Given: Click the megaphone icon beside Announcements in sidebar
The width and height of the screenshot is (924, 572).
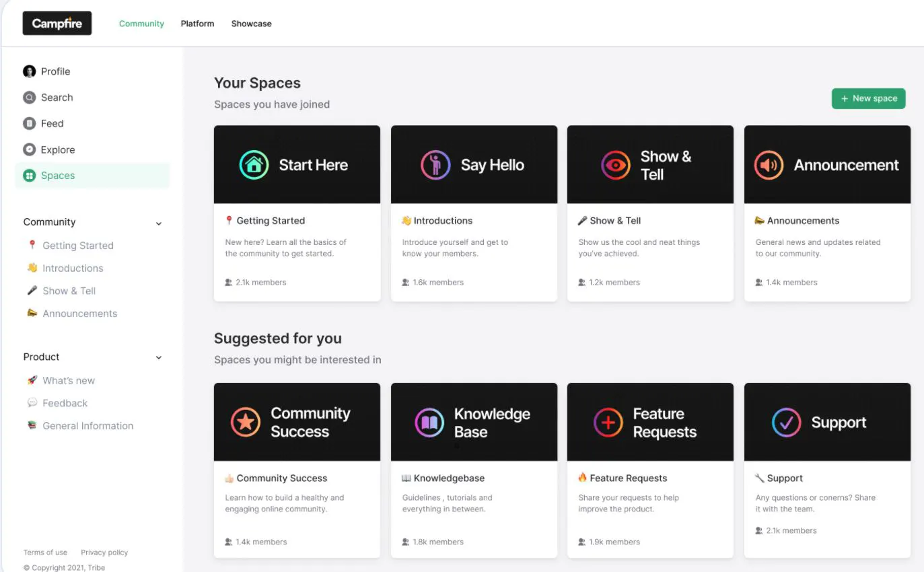Looking at the screenshot, I should click(x=32, y=313).
